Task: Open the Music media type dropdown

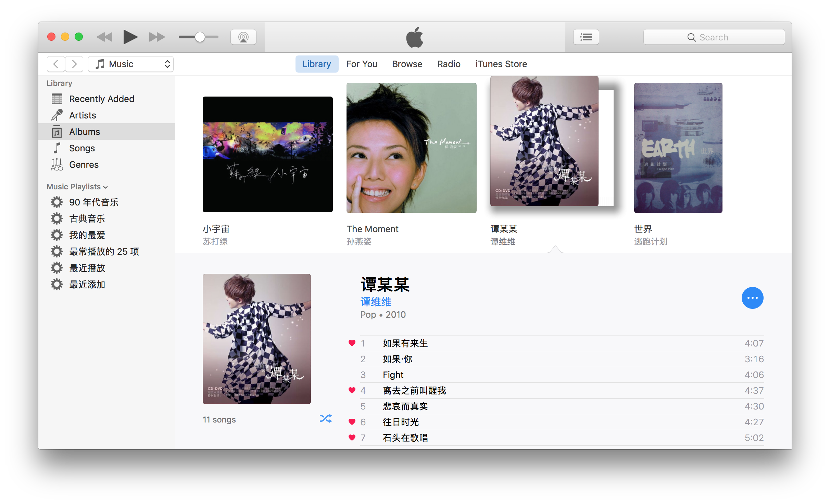Action: pos(131,64)
